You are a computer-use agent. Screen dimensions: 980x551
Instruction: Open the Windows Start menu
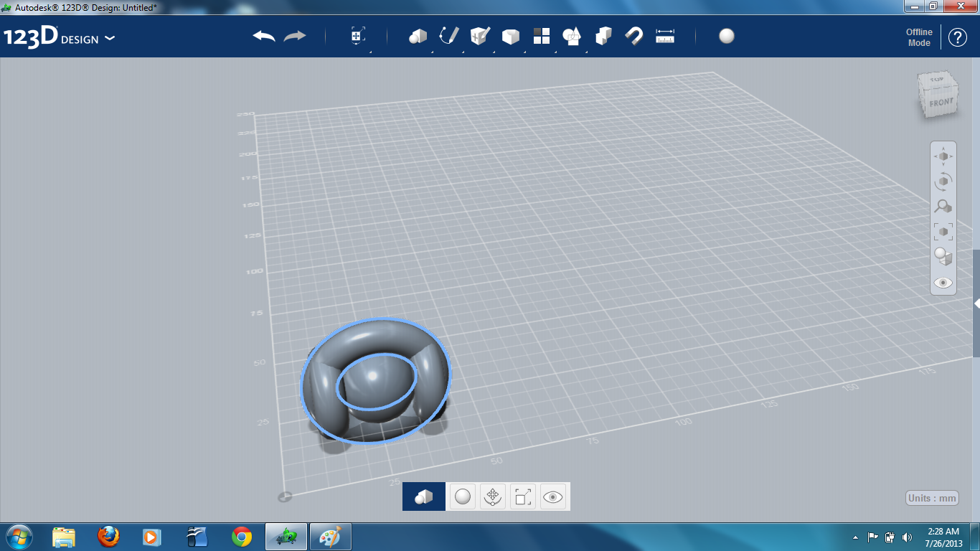pyautogui.click(x=18, y=537)
